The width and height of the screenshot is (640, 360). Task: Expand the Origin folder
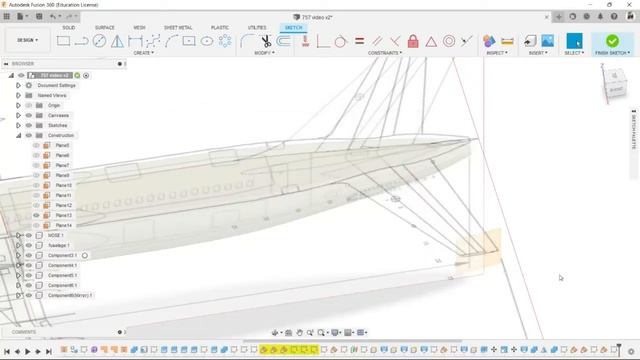tap(18, 105)
